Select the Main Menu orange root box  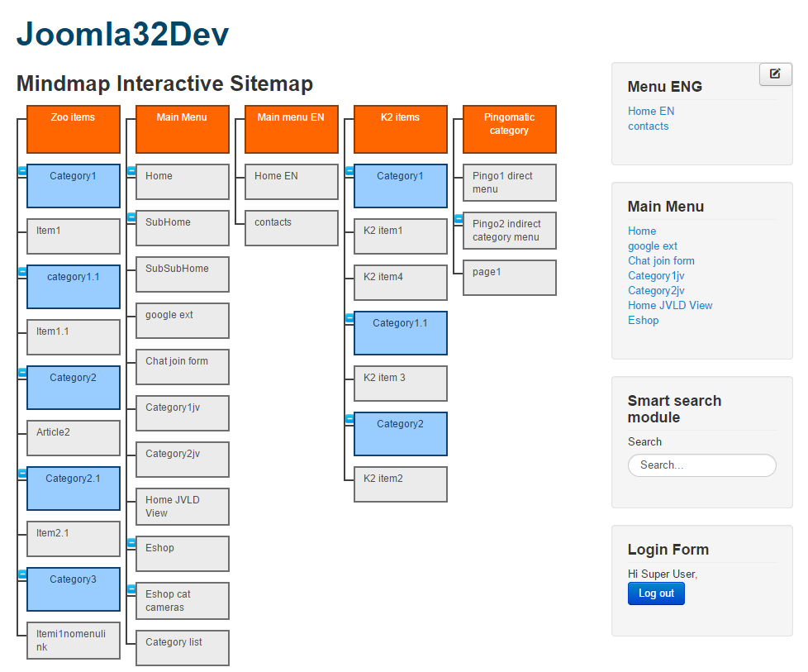[183, 130]
